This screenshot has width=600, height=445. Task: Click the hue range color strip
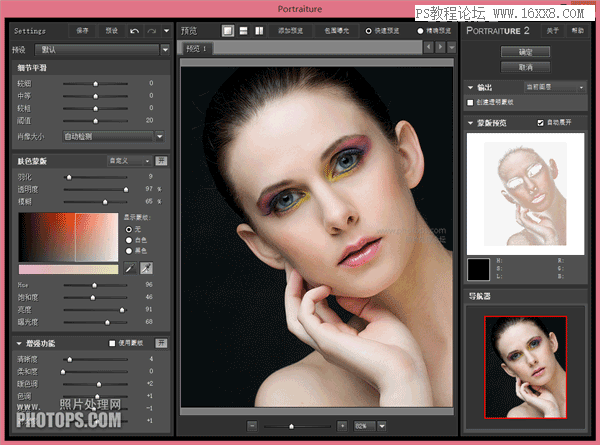click(68, 269)
